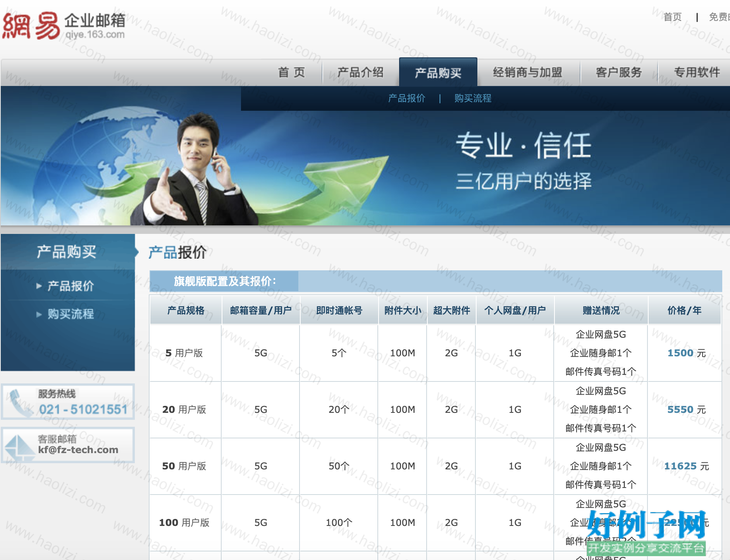Click the 100个 cell in 100 用户版 row
Screen dimensions: 730x560
(339, 522)
